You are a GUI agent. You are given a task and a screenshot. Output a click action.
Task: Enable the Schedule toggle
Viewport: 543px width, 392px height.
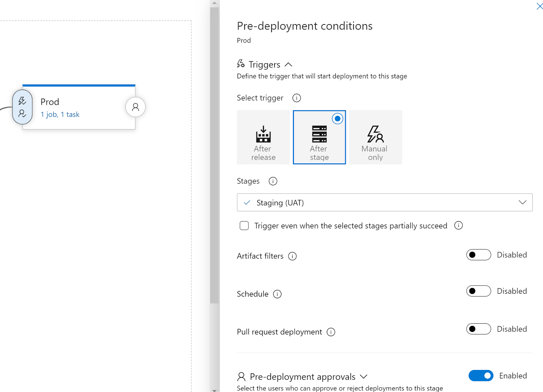point(478,291)
